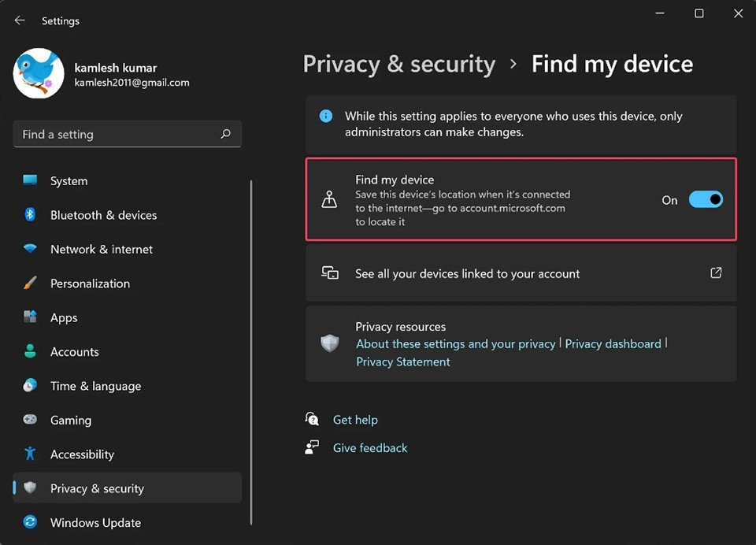The image size is (756, 545).
Task: Click Give feedback
Action: pos(370,447)
